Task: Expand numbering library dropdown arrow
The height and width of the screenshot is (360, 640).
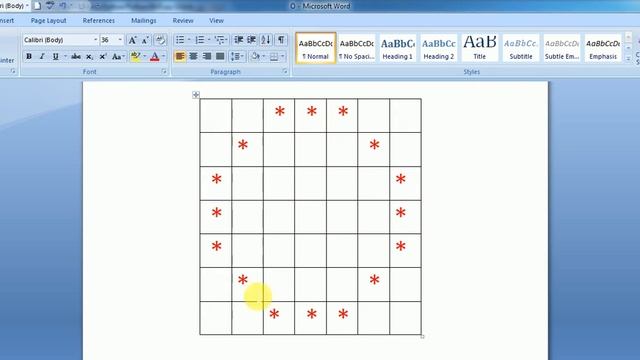Action: tap(209, 40)
